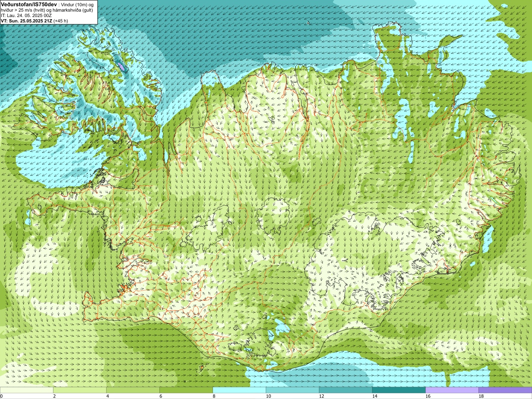Click the legend scale label '6'

(x=161, y=396)
